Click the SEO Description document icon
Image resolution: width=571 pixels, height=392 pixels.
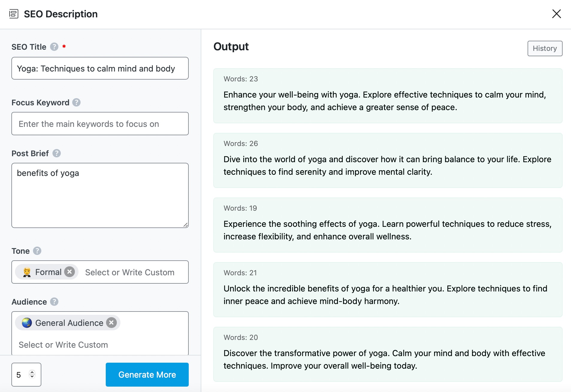14,14
